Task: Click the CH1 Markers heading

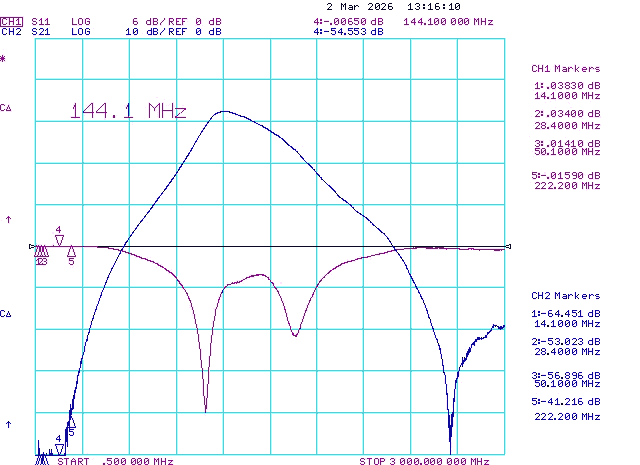Action: point(566,69)
